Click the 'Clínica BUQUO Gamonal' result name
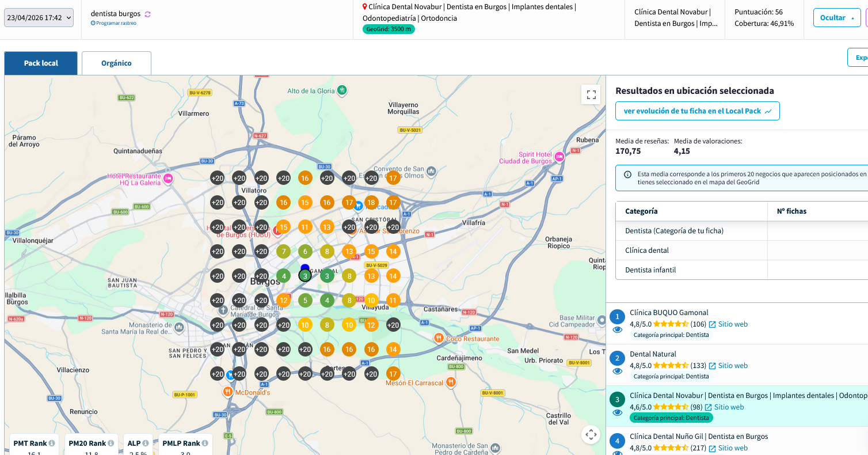The image size is (868, 455). click(x=669, y=313)
